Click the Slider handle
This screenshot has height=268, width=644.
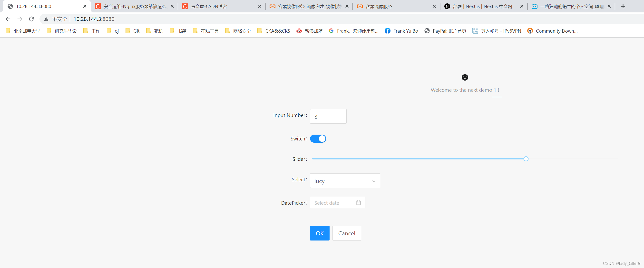point(526,159)
